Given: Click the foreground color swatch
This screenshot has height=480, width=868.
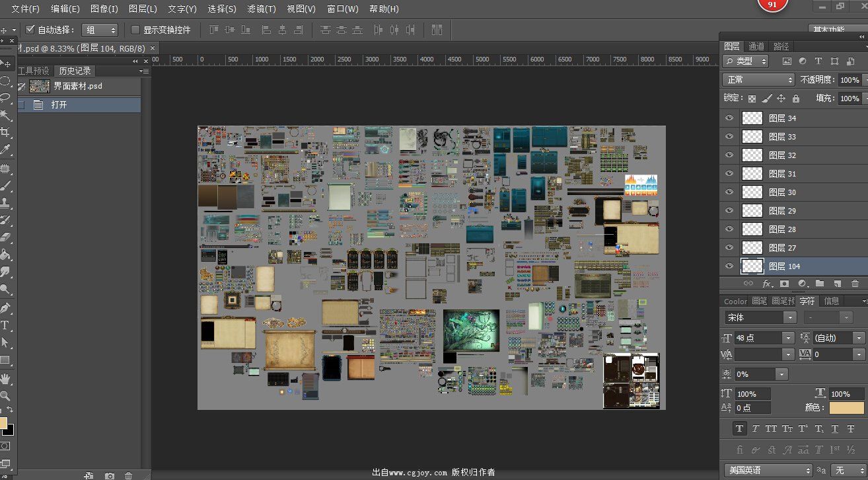Looking at the screenshot, I should (x=2, y=424).
